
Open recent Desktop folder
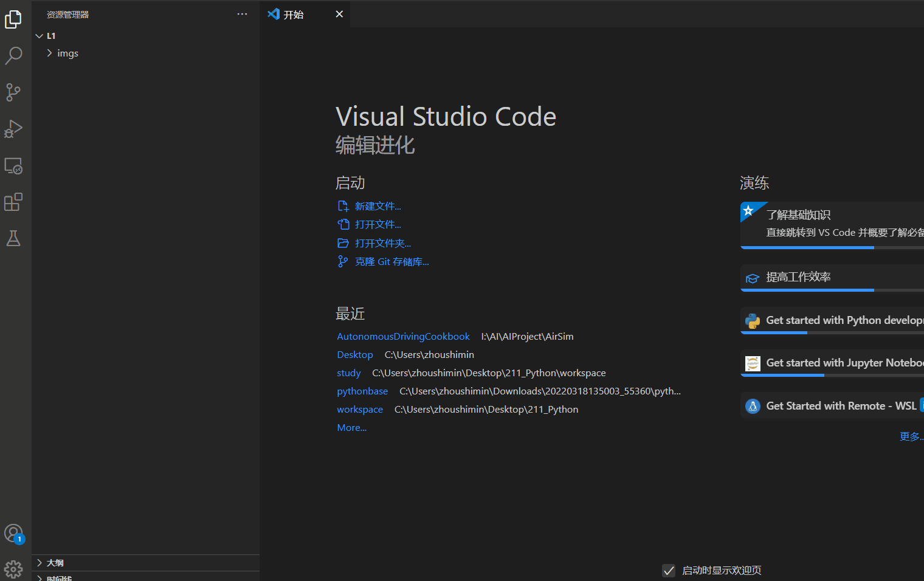[x=355, y=354]
